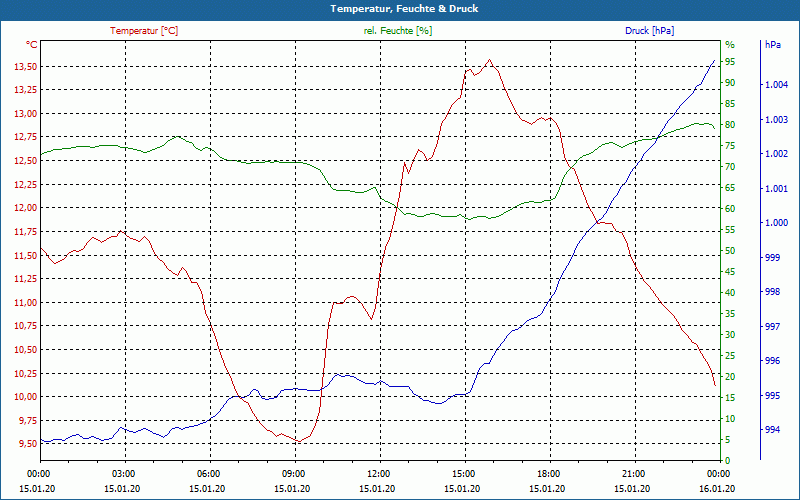This screenshot has height=500, width=800.
Task: Click the 16.01.20 date label
Action: click(x=717, y=489)
